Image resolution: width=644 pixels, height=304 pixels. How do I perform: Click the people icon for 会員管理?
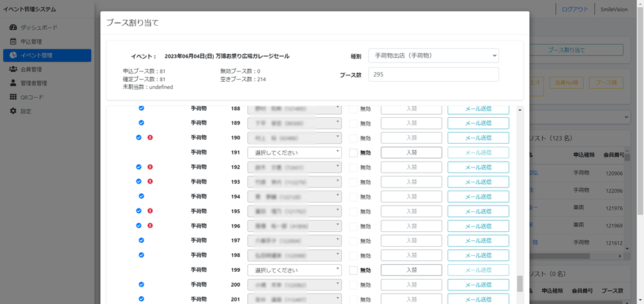(x=13, y=70)
